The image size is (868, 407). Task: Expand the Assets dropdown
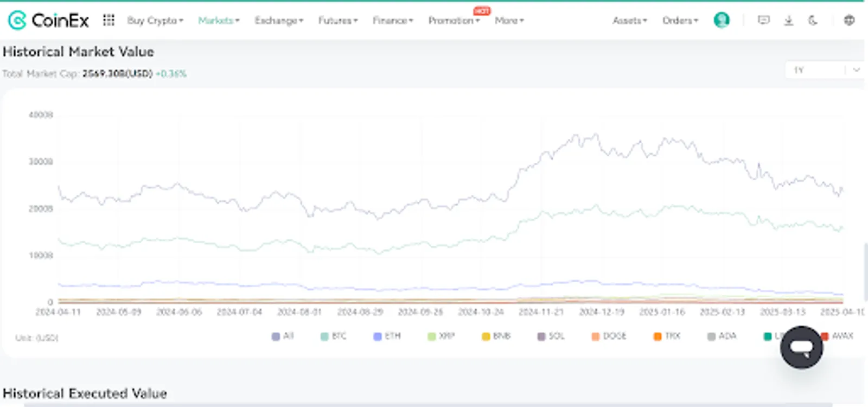(x=630, y=21)
